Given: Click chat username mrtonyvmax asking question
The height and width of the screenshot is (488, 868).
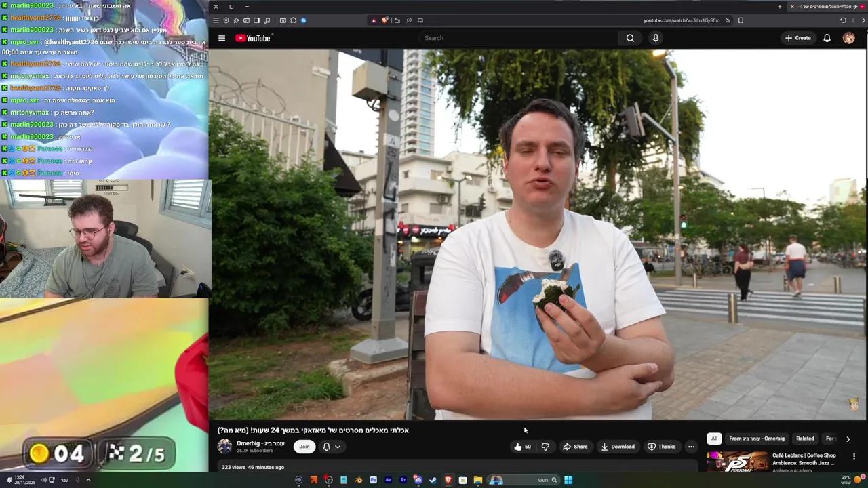Looking at the screenshot, I should tap(30, 113).
